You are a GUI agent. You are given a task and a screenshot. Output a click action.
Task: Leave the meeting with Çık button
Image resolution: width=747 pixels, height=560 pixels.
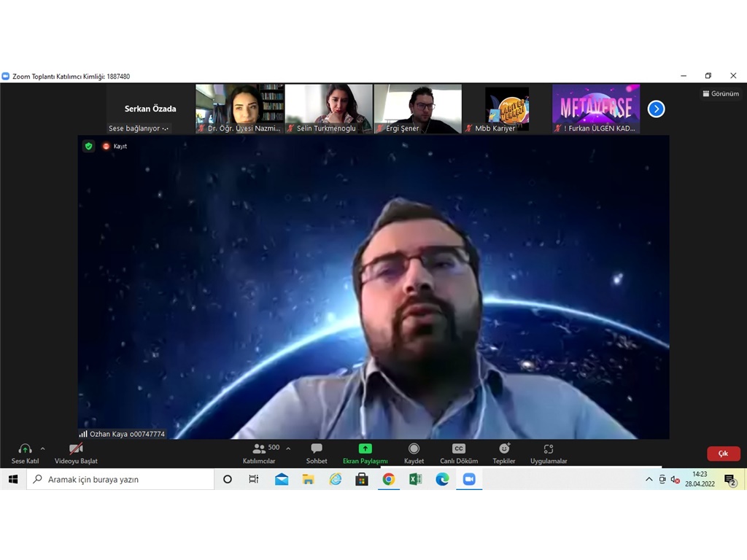723,454
